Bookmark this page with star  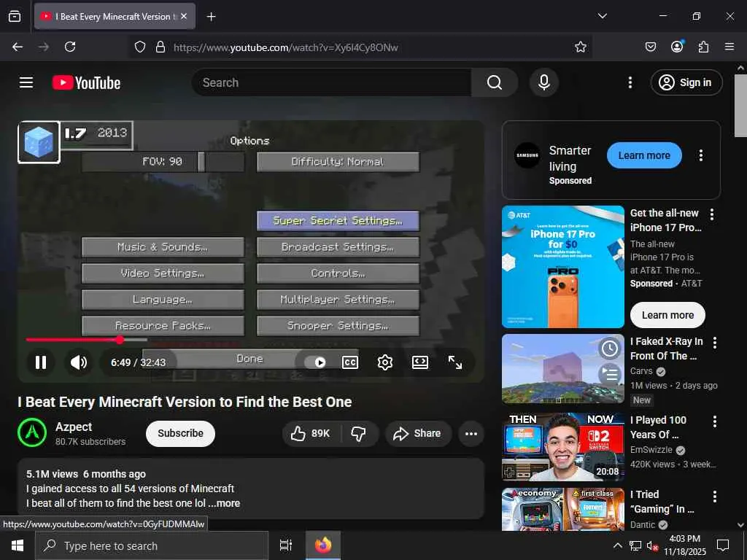point(580,47)
